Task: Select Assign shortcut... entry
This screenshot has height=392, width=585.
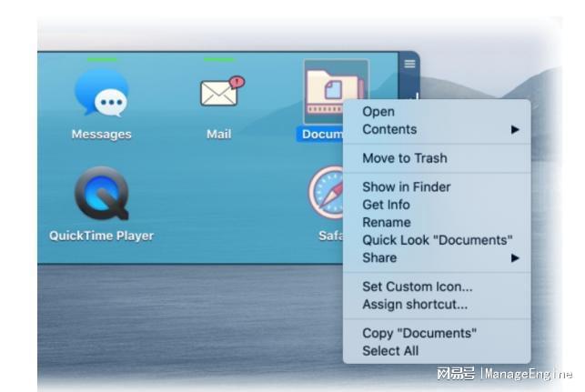Action: click(415, 305)
